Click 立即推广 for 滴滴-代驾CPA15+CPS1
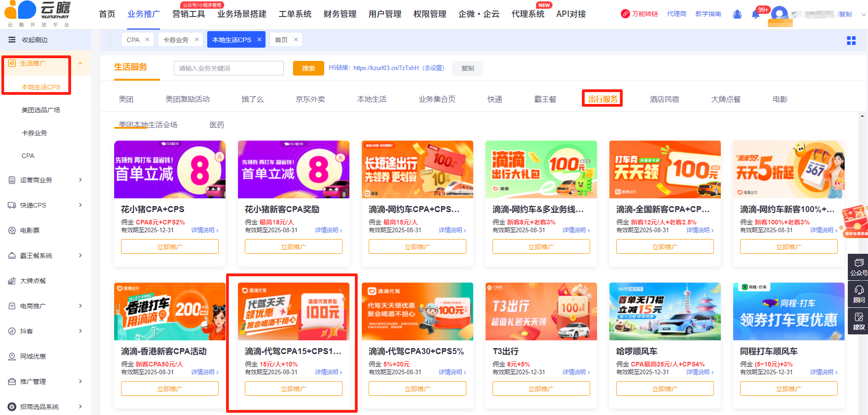This screenshot has height=415, width=868. click(293, 388)
